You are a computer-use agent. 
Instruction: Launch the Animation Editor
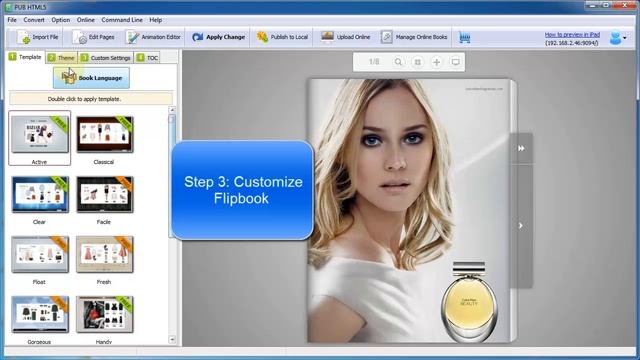(x=153, y=37)
